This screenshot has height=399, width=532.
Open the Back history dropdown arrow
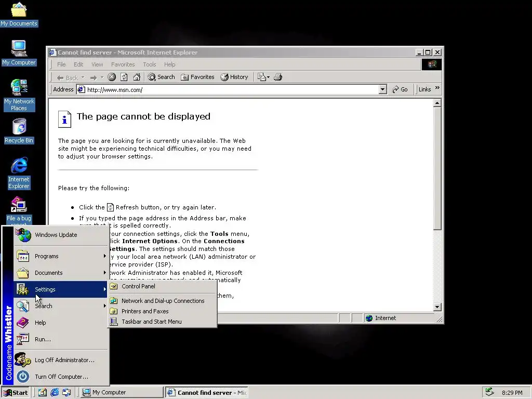pyautogui.click(x=83, y=77)
